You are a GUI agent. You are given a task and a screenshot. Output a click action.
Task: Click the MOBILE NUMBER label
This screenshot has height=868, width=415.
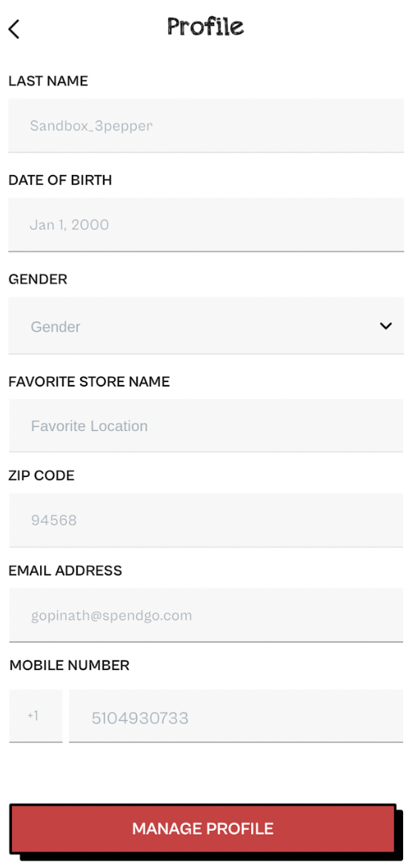point(69,665)
